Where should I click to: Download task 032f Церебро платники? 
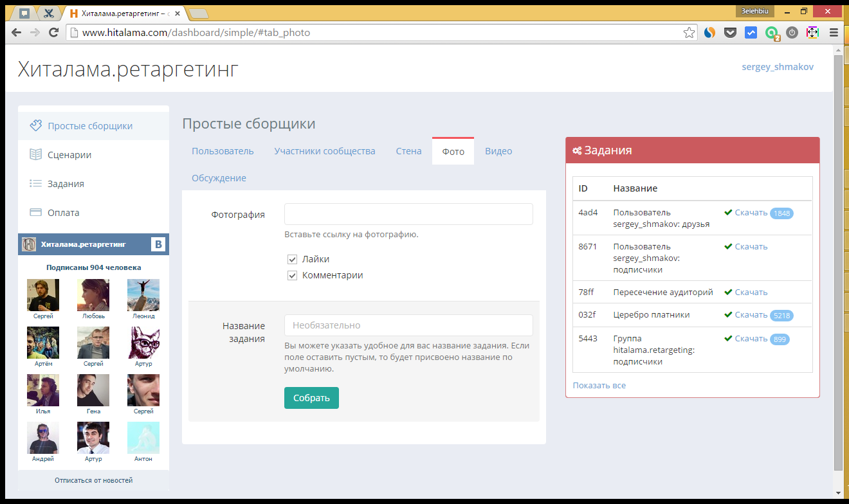[751, 315]
